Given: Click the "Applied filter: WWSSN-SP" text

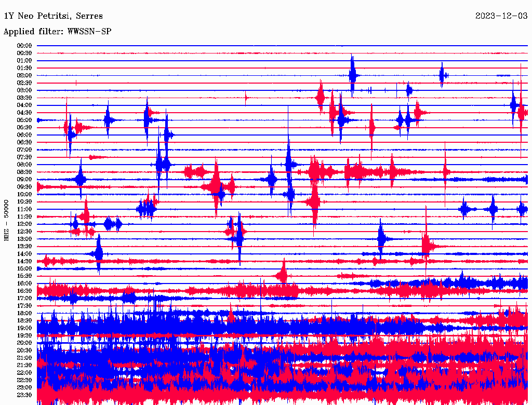Looking at the screenshot, I should 57,31.
